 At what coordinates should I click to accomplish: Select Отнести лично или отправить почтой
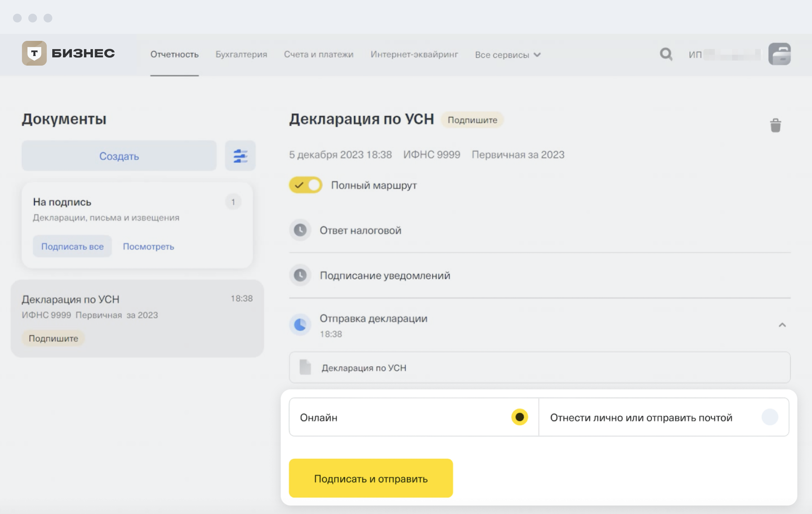point(769,417)
